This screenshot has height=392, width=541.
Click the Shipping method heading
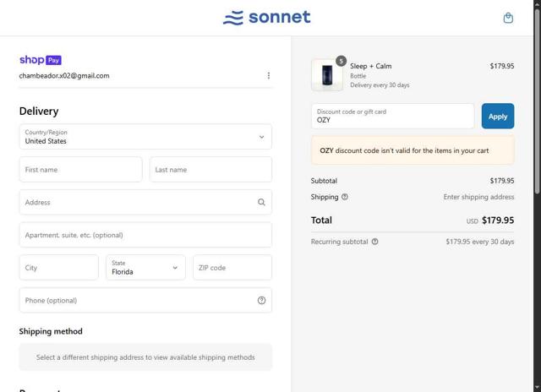tap(51, 331)
